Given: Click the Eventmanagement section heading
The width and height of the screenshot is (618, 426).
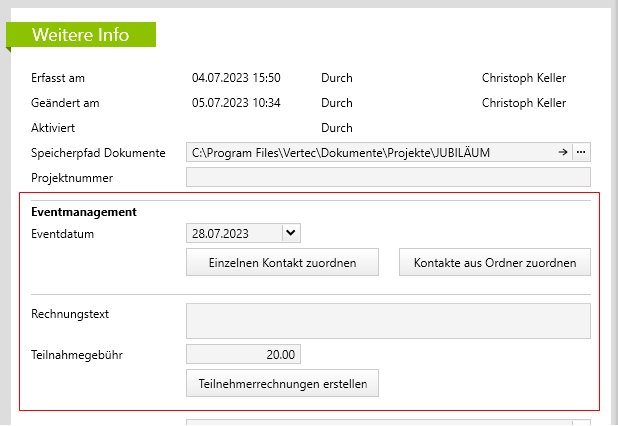Looking at the screenshot, I should tap(84, 212).
